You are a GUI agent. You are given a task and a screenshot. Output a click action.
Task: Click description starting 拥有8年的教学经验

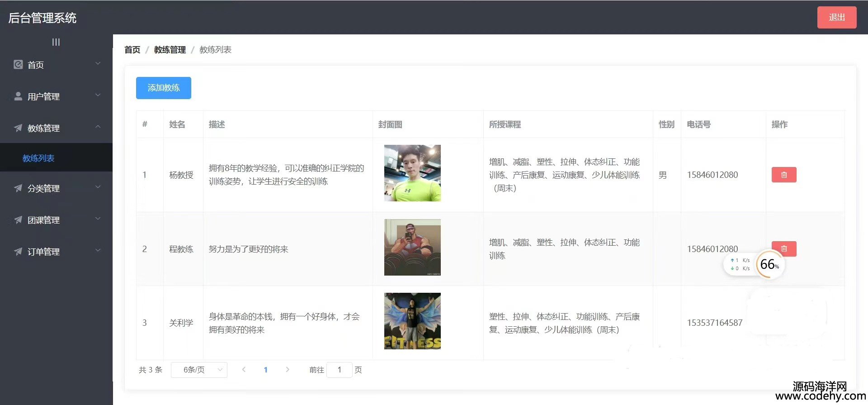(x=287, y=175)
